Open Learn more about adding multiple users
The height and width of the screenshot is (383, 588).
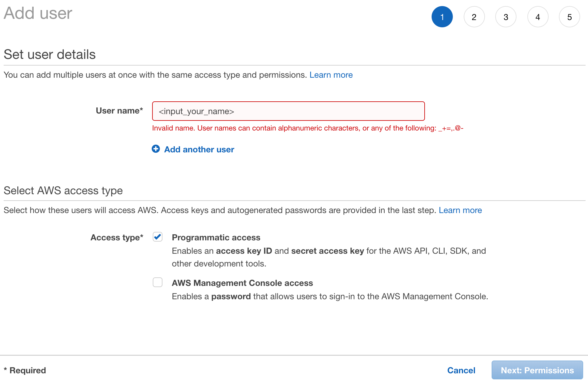pos(331,75)
